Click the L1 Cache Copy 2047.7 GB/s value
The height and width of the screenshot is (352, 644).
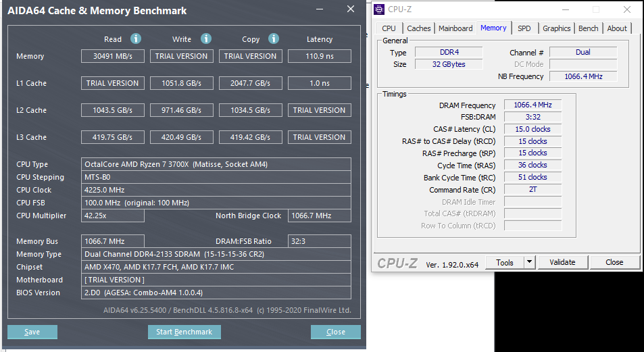pos(251,83)
